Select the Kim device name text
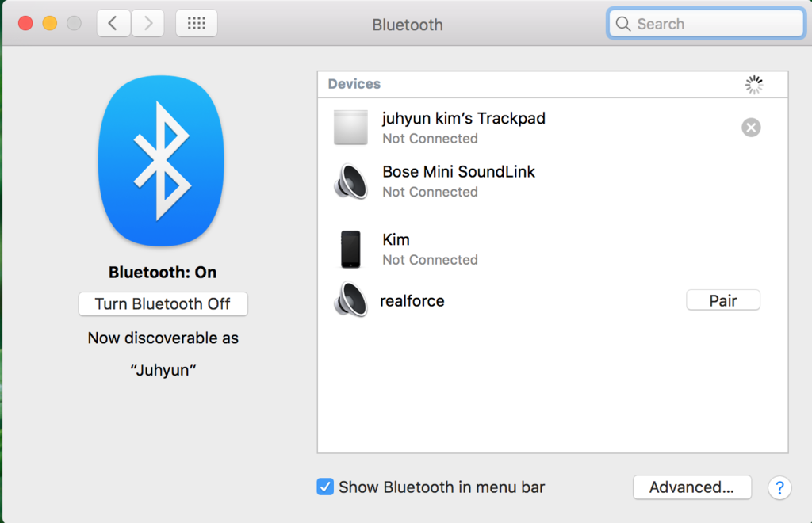Viewport: 812px width, 523px height. 396,239
